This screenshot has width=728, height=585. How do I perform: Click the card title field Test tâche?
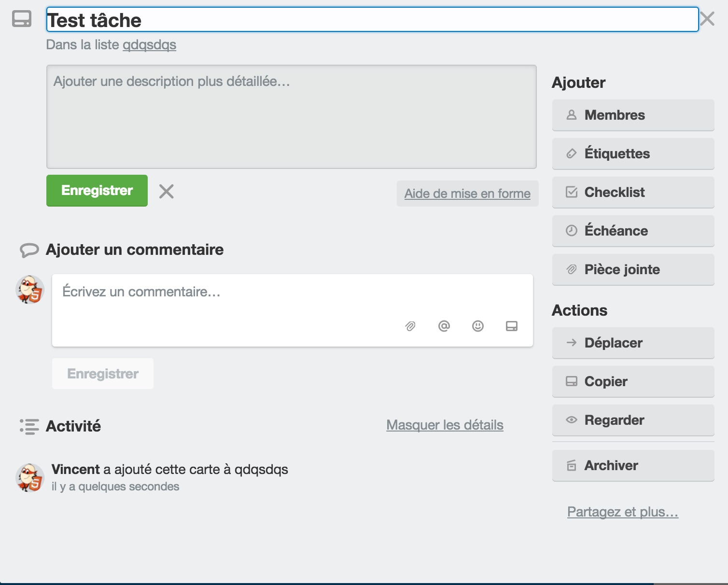372,20
